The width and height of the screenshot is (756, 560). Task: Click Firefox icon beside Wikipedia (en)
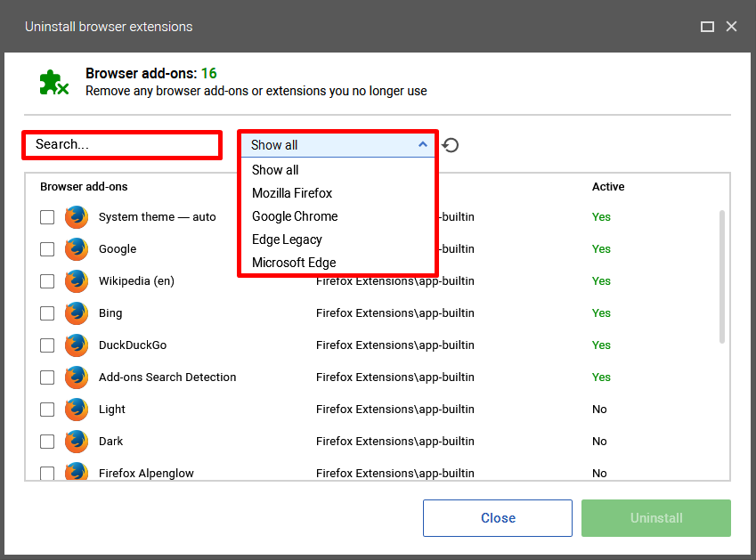coord(77,281)
